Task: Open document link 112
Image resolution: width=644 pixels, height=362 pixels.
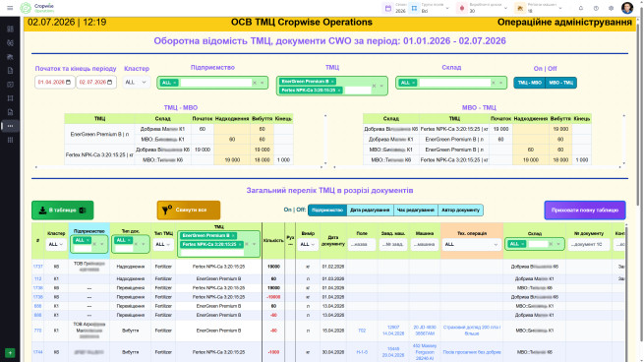Action: point(37,278)
